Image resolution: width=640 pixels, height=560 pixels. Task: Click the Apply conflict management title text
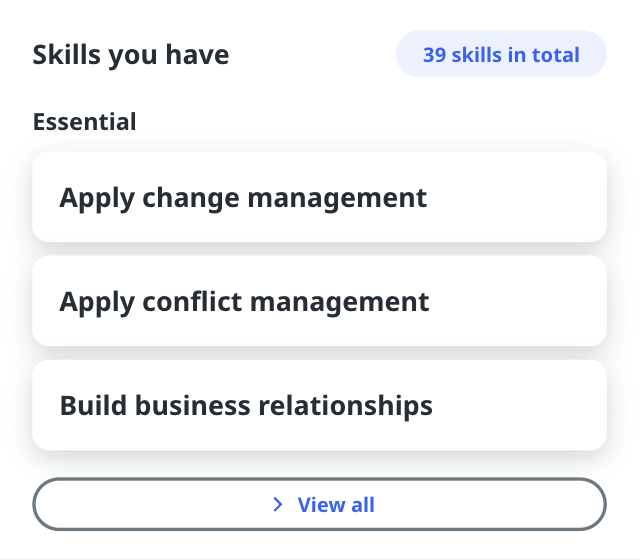point(244,301)
